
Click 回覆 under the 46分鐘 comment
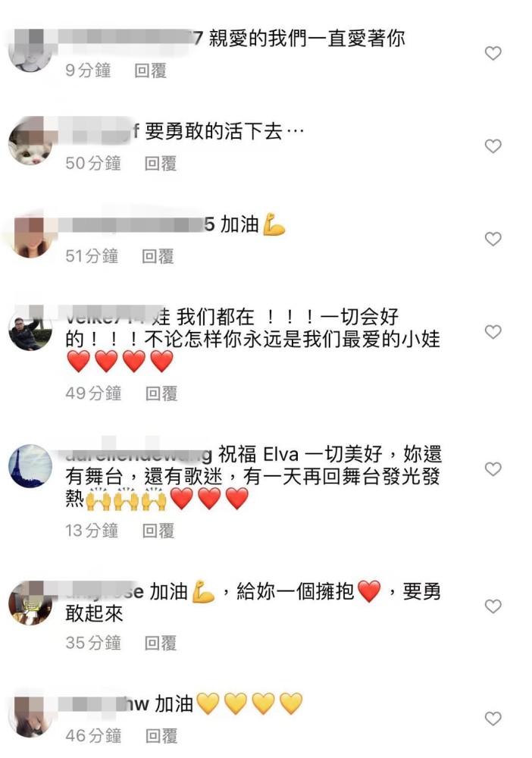click(x=161, y=736)
